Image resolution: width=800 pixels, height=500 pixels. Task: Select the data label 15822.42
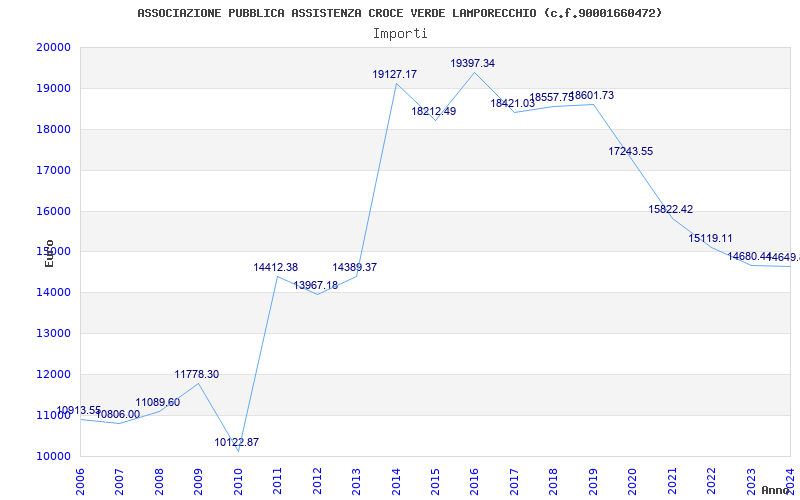tap(671, 209)
